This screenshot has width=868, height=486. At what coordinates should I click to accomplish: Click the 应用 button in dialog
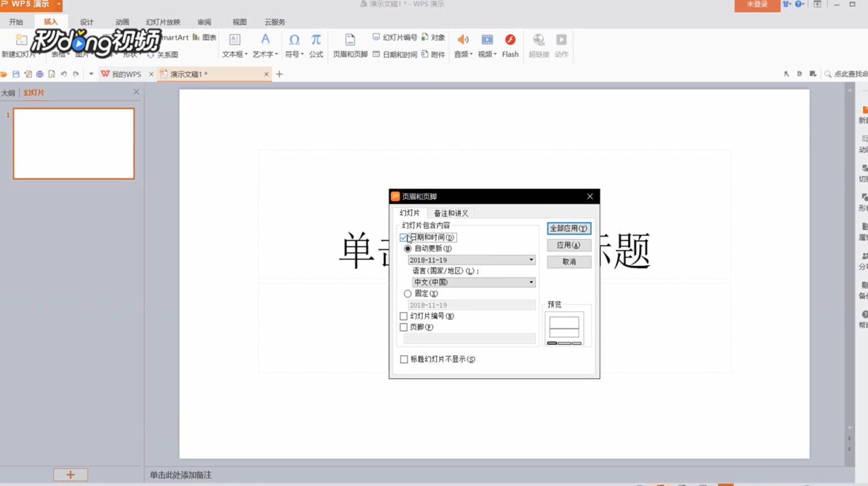[x=569, y=245]
